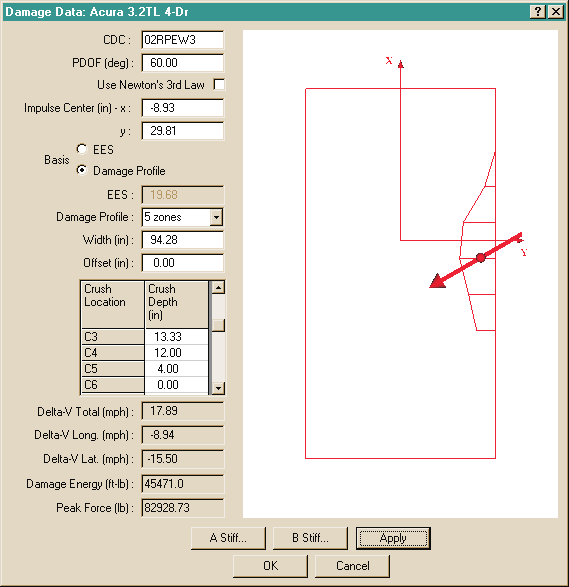Click the Delta-V Long. value -8.94

coord(183,435)
